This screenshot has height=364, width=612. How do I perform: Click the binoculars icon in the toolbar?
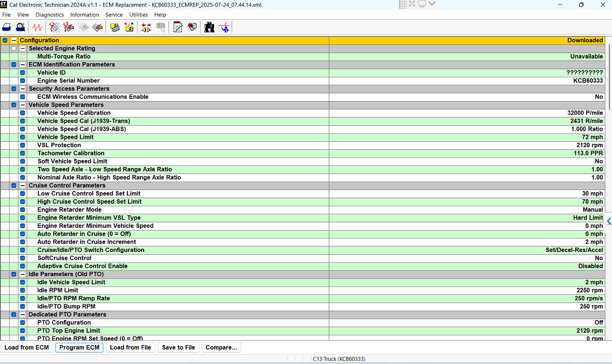pos(209,27)
